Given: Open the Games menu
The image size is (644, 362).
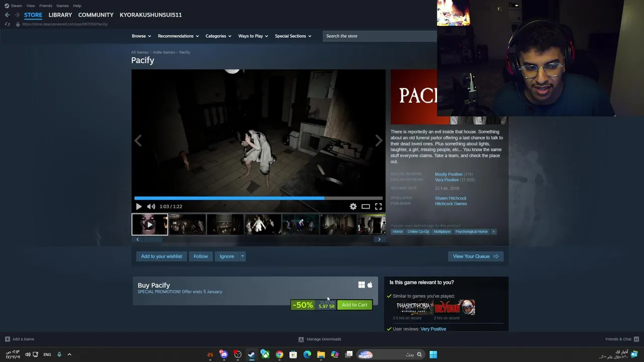Looking at the screenshot, I should pyautogui.click(x=62, y=6).
